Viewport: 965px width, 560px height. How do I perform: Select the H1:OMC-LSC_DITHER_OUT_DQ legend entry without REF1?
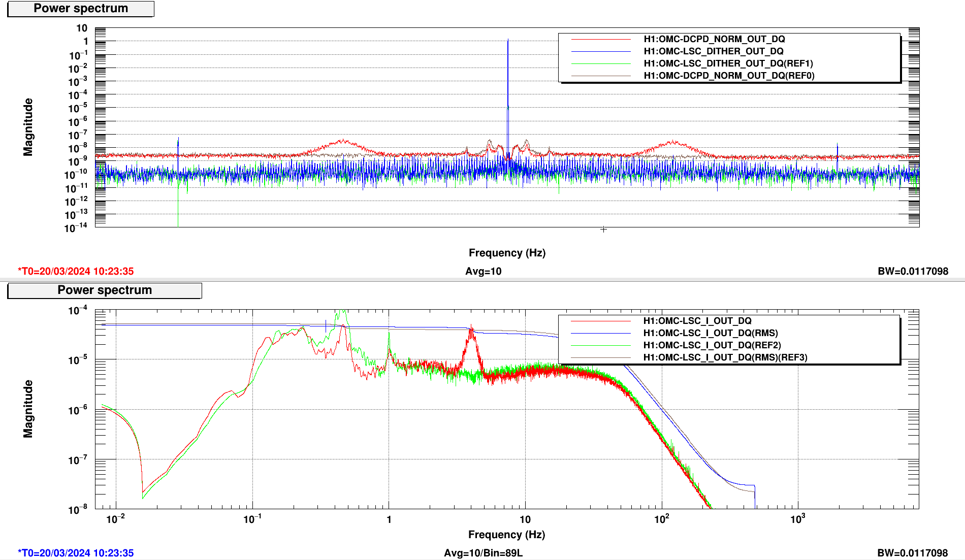713,51
